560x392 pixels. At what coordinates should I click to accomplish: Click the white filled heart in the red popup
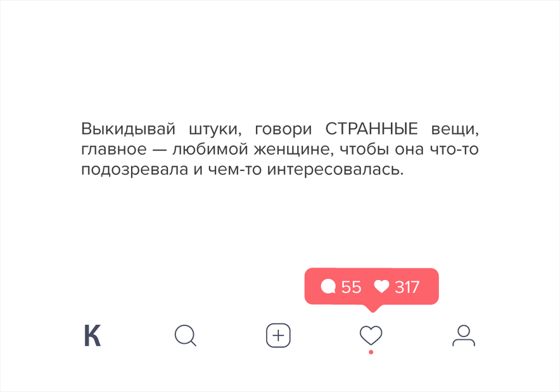coord(381,287)
